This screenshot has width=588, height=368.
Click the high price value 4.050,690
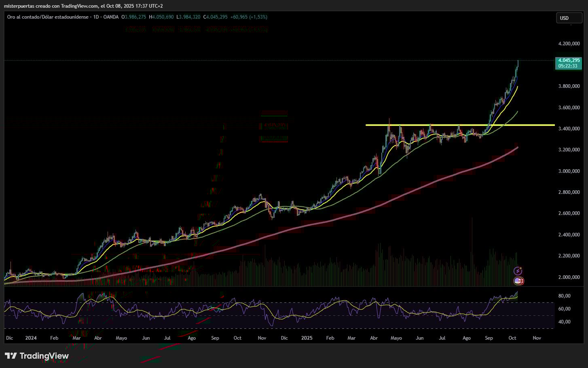coord(163,17)
